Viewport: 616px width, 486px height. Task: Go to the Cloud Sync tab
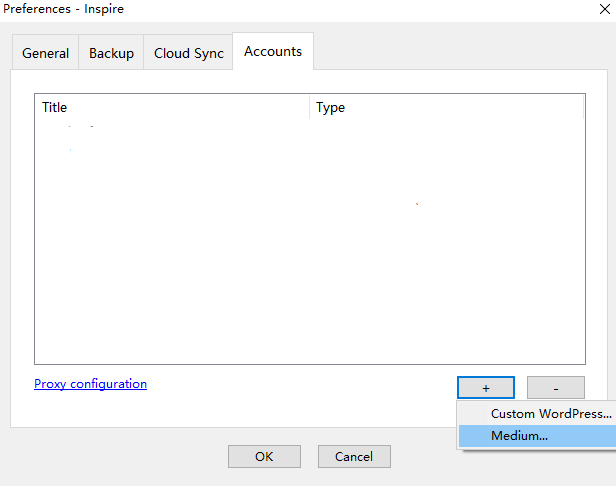coord(187,54)
